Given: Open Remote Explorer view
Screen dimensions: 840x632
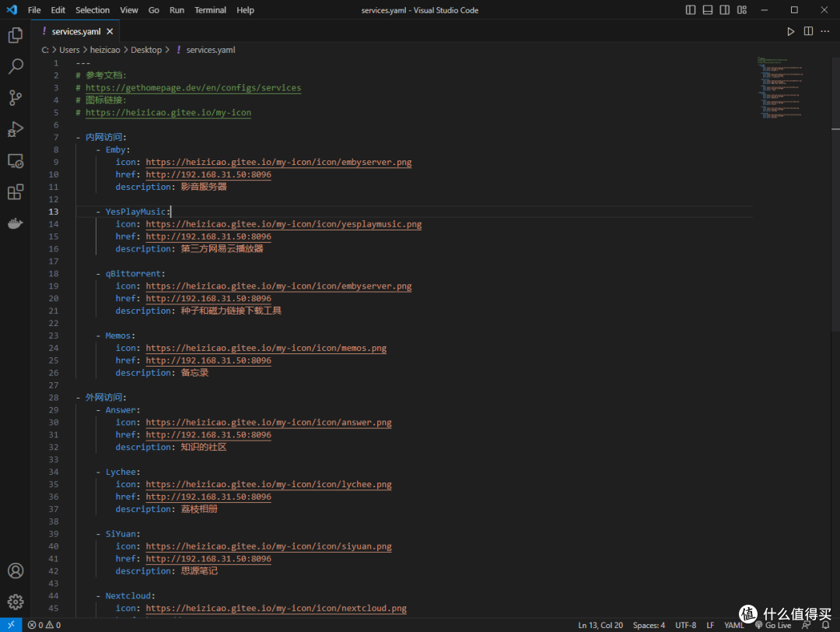Looking at the screenshot, I should tap(16, 160).
